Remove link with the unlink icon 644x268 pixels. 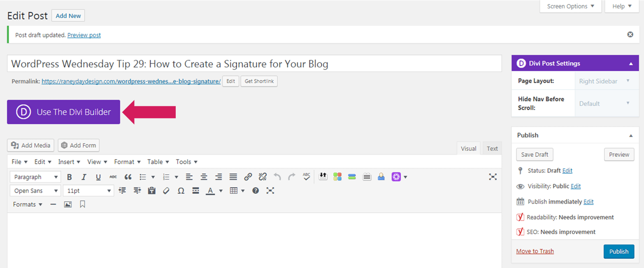[263, 177]
